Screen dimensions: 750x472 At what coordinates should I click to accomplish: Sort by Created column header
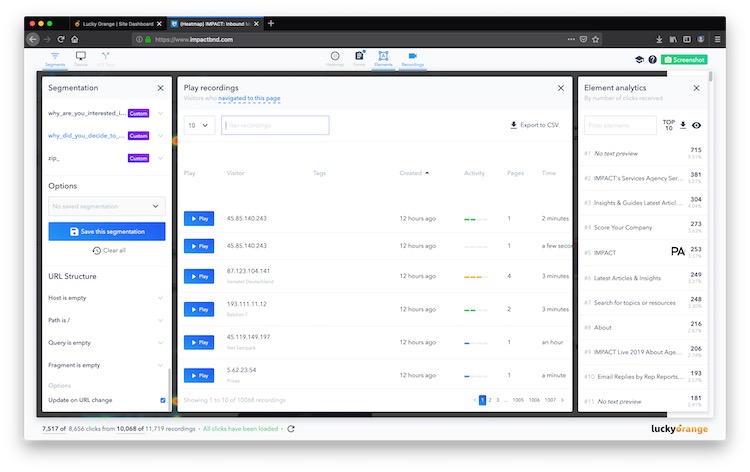[414, 173]
